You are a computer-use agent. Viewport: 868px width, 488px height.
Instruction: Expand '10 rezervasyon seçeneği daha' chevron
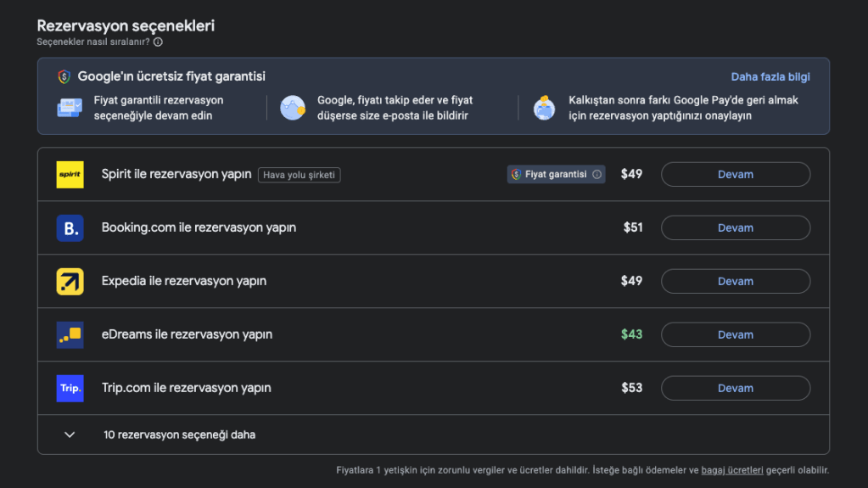[70, 435]
